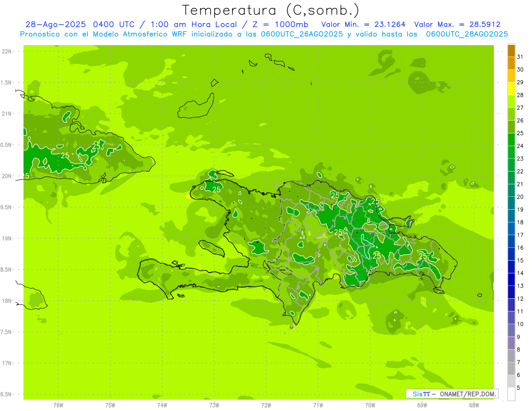Click "0600UTC_28AGO2025" valid-until time
Screen dimensions: 532x411
(467, 34)
